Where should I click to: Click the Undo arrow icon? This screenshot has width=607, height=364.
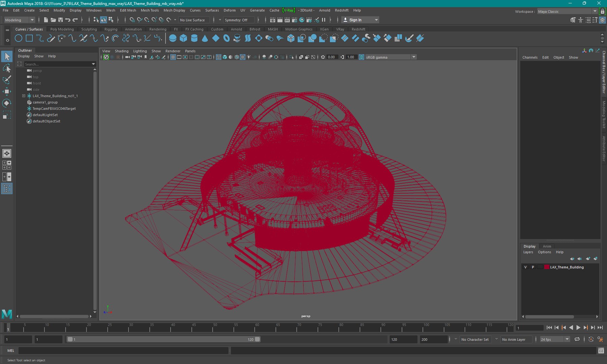tap(68, 20)
